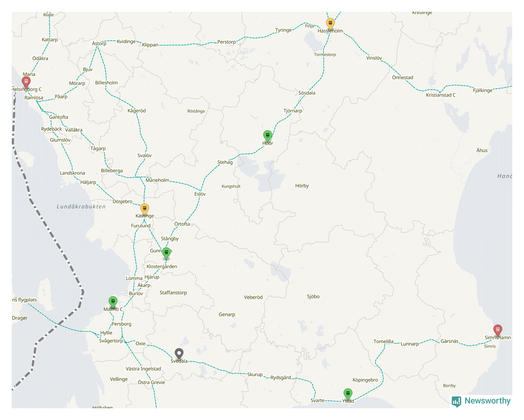This screenshot has width=524, height=420.
Task: Click the Dragør town label
Action: 20,318
